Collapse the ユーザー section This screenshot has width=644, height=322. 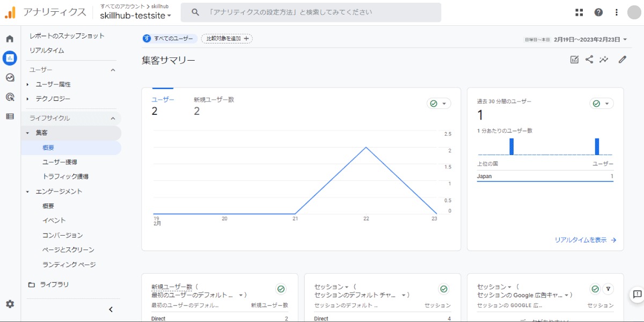tap(113, 70)
